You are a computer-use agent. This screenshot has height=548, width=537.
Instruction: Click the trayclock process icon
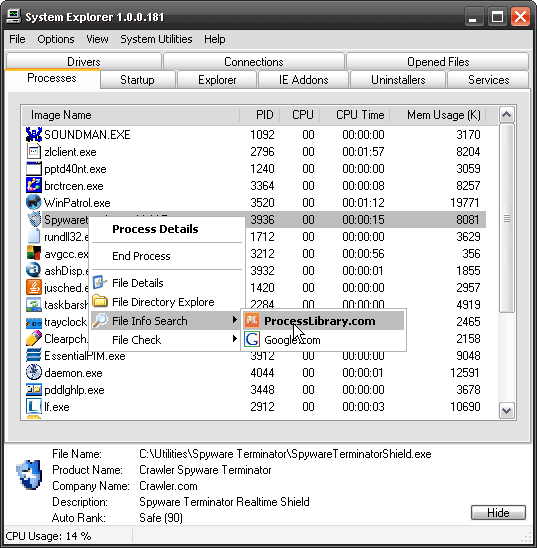coord(34,323)
